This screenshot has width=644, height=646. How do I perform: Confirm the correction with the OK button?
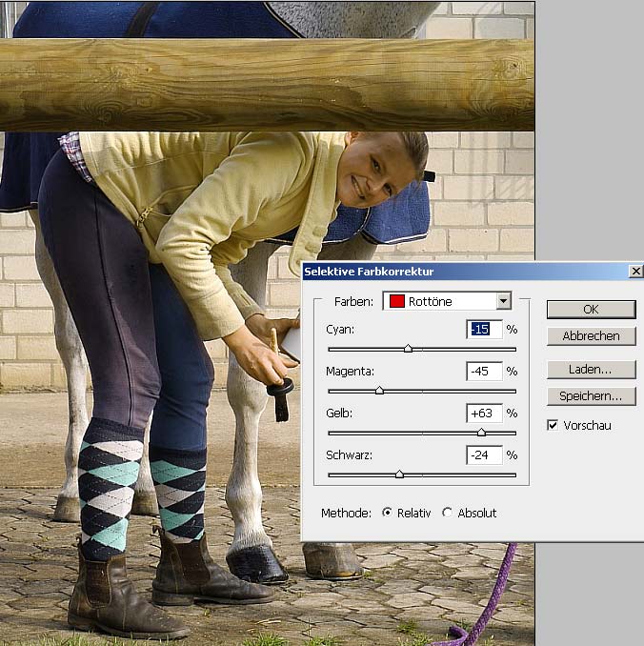[592, 310]
